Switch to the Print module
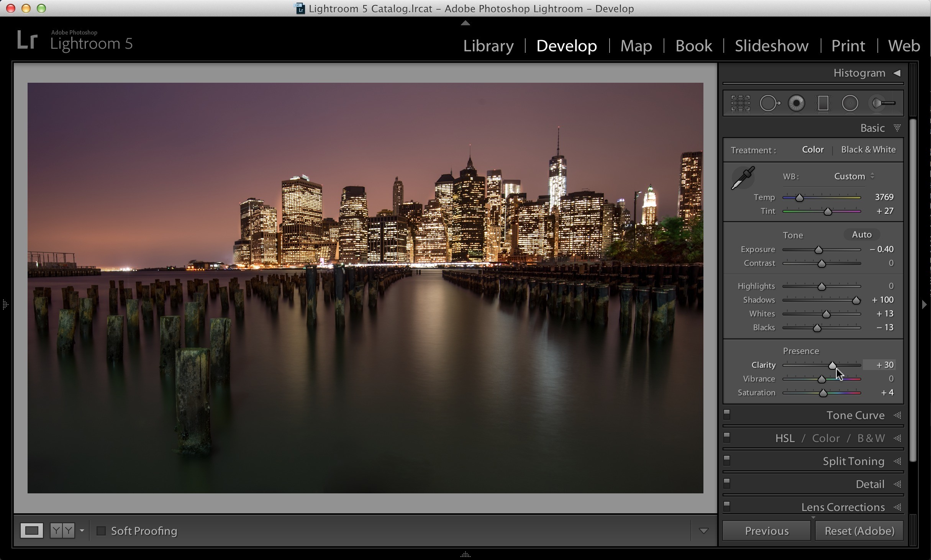The image size is (931, 560). tap(848, 46)
